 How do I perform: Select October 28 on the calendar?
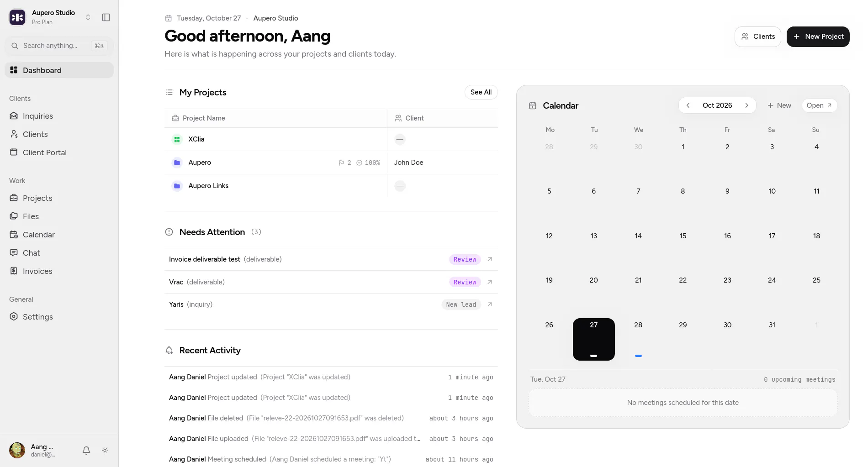(x=638, y=339)
